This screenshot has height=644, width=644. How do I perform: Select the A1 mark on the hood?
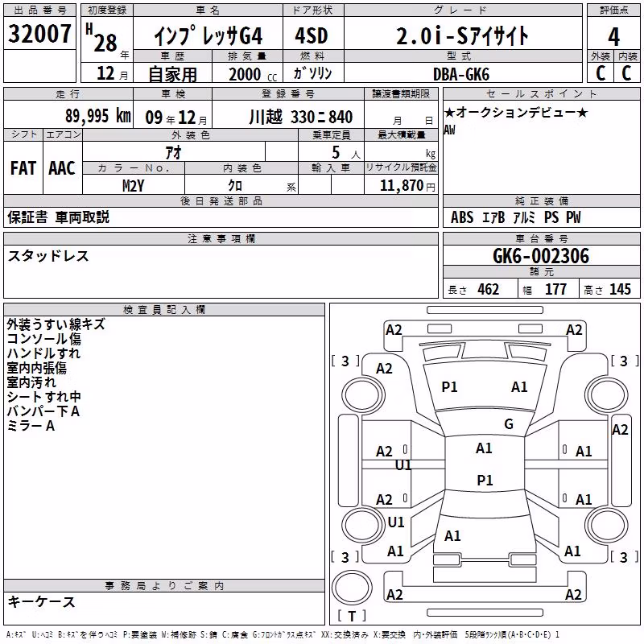(519, 387)
